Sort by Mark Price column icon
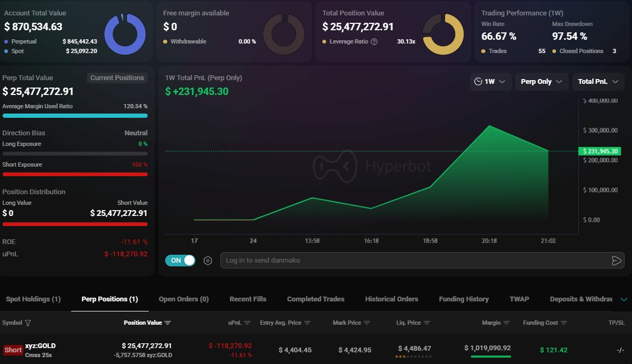The image size is (632, 364). [x=367, y=323]
